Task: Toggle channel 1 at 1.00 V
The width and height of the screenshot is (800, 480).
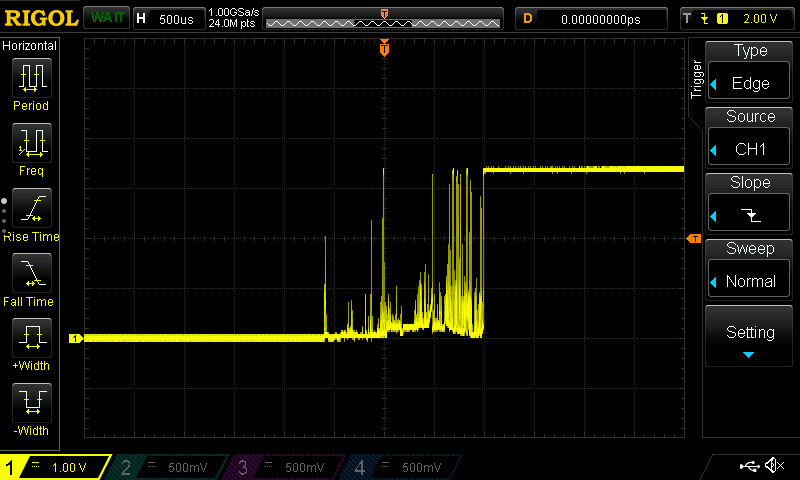Action: [55, 467]
